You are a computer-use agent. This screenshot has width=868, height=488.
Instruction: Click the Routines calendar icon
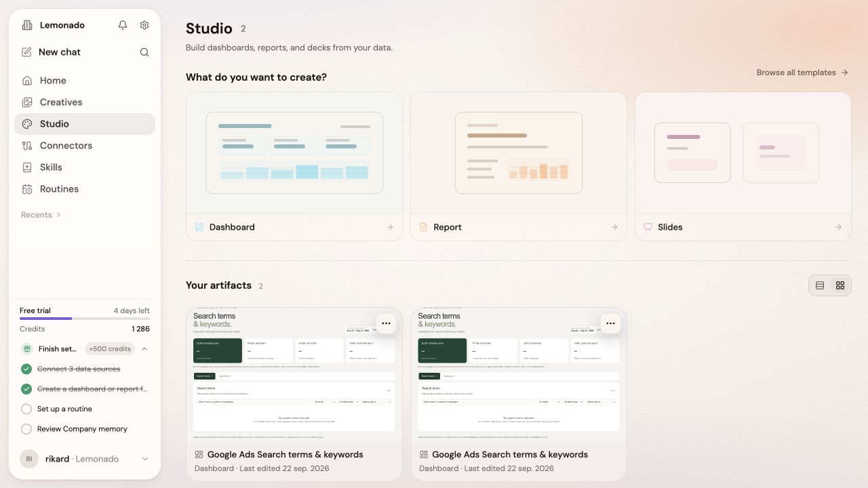(x=27, y=189)
